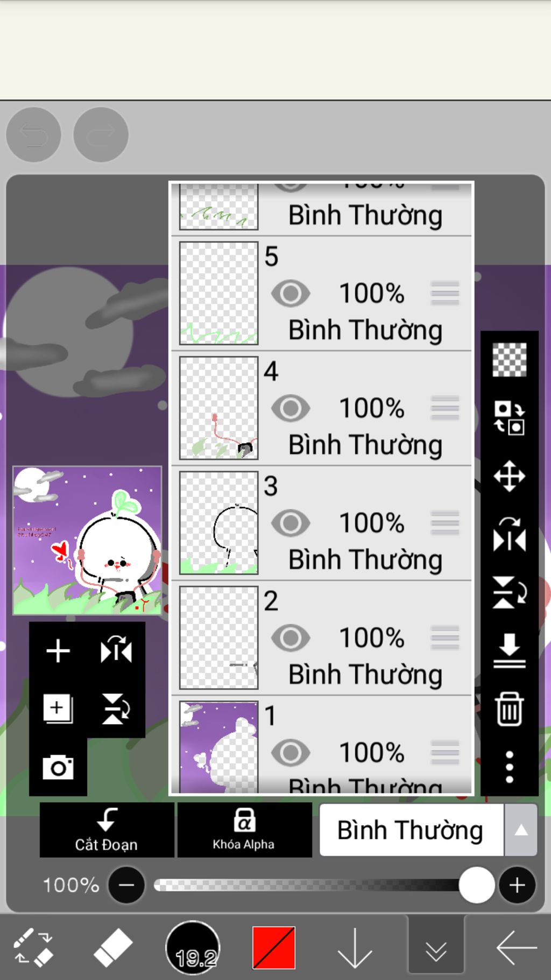The width and height of the screenshot is (551, 980).
Task: Collapse layer panel with double chevron
Action: pyautogui.click(x=436, y=948)
